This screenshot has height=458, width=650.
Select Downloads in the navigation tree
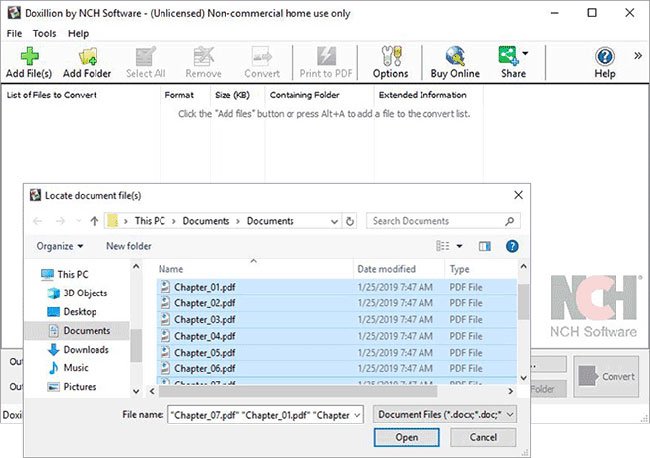78,350
